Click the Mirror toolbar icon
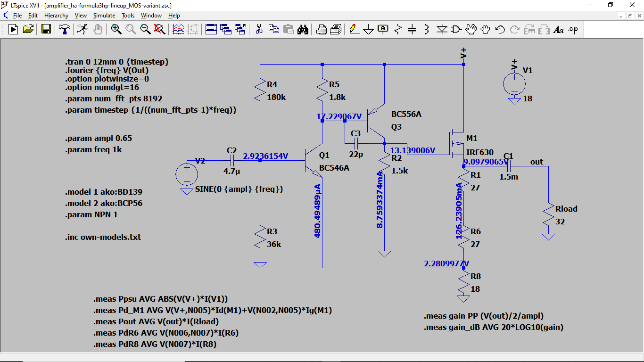 544,29
